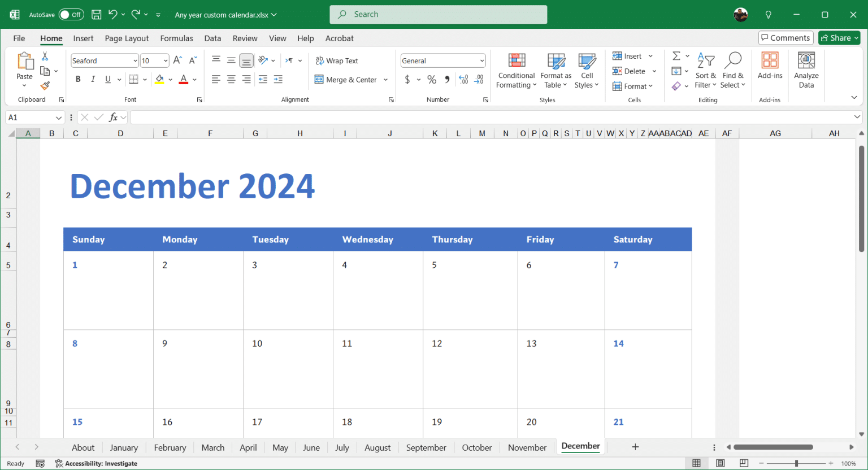Toggle bold formatting

78,79
